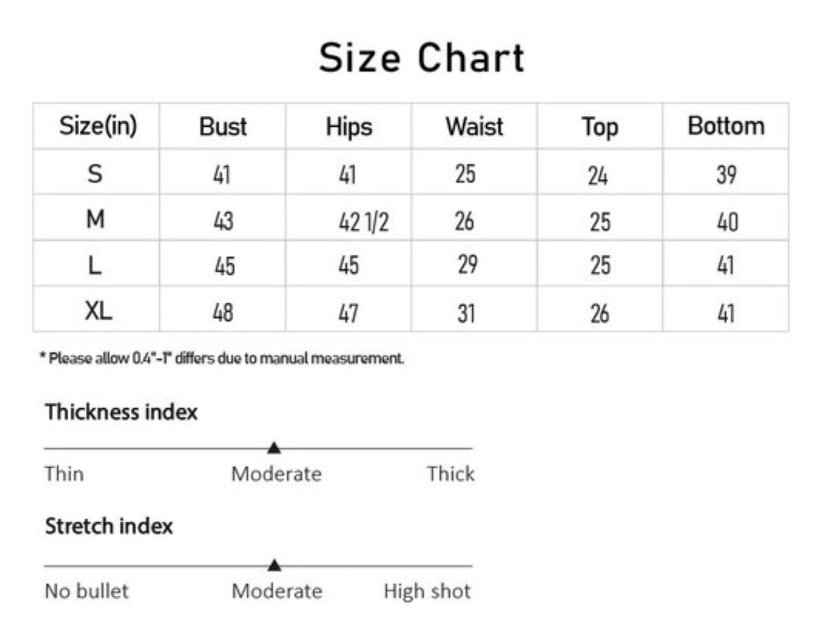Click the XL size row label

click(x=98, y=311)
